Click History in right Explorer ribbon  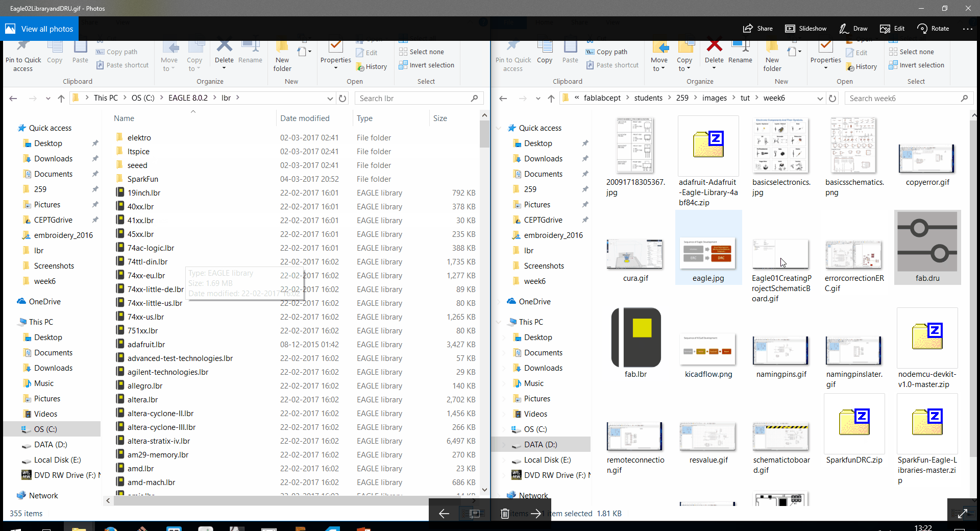click(x=862, y=66)
